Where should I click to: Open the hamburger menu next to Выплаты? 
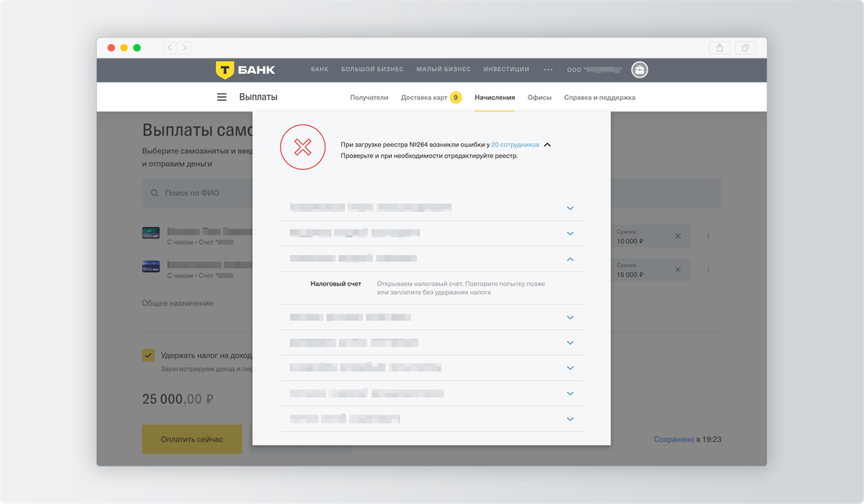[221, 98]
